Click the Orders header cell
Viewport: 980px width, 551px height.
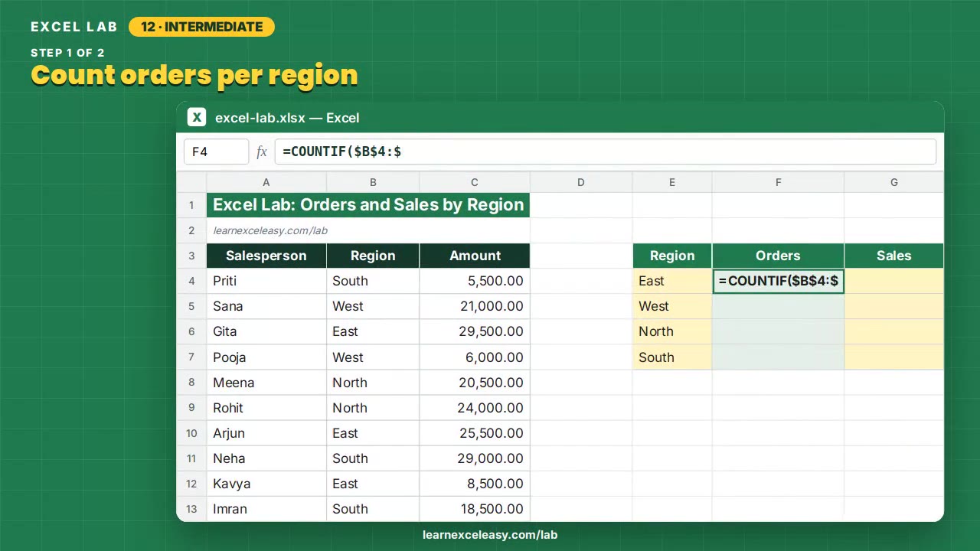click(x=778, y=256)
